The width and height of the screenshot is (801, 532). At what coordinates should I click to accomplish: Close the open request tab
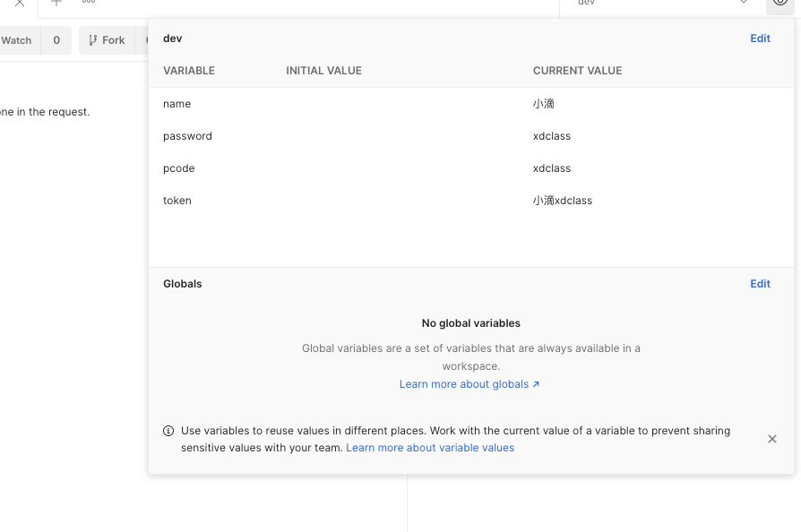[x=20, y=3]
